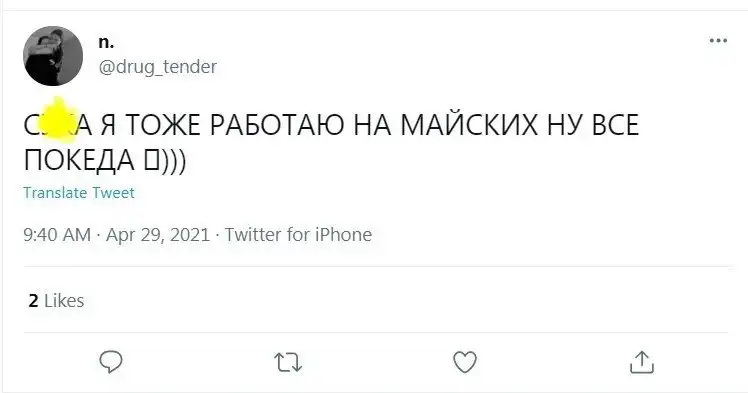
Task: View the 2 Likes list
Action: coord(56,301)
